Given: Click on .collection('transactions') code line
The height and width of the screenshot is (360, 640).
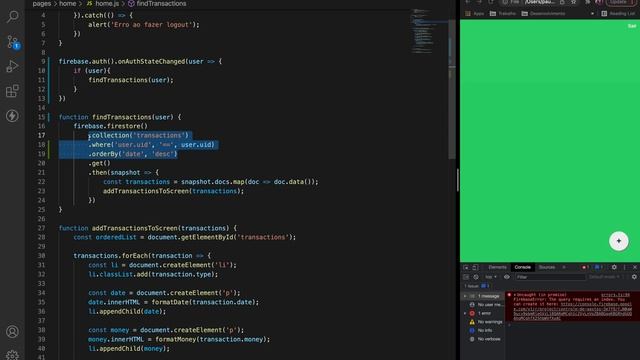Looking at the screenshot, I should point(139,136).
